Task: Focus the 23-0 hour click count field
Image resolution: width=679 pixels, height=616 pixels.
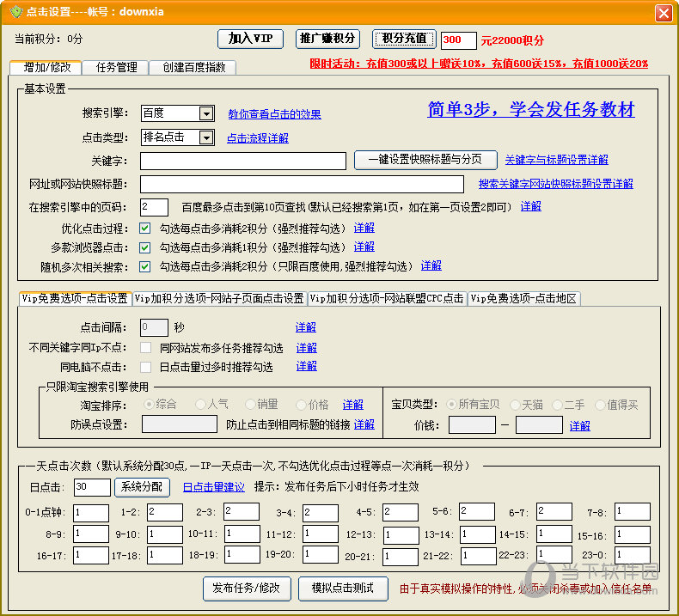Action: click(633, 555)
